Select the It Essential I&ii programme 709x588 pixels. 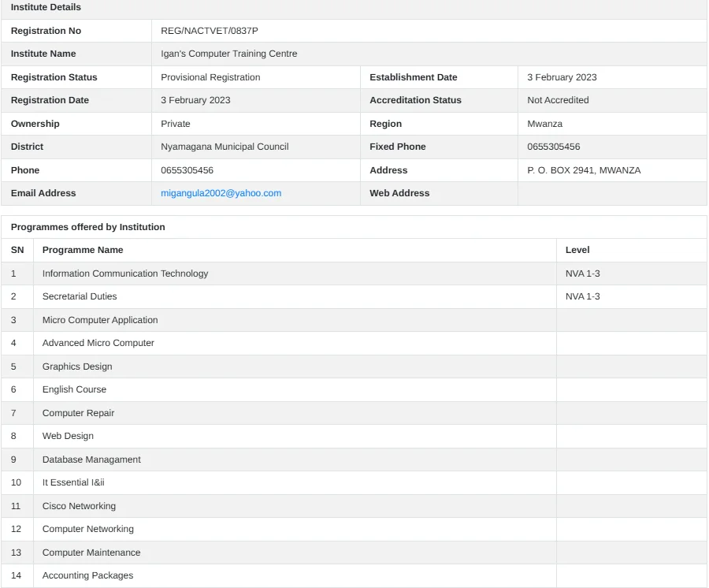tap(73, 482)
